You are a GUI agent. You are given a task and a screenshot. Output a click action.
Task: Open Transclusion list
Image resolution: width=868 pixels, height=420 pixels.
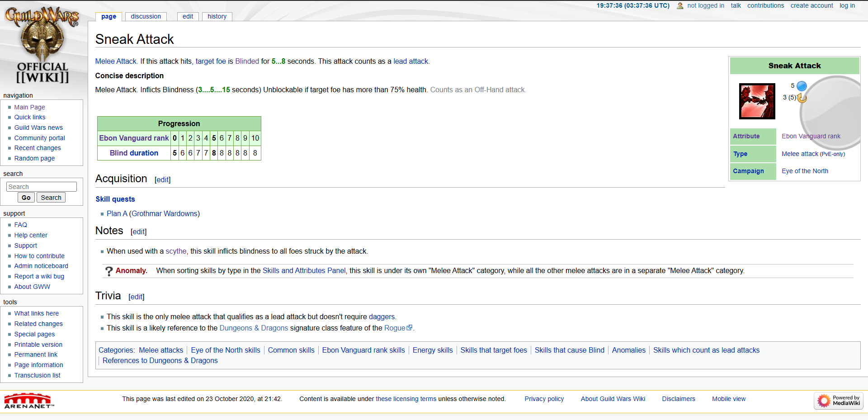[x=37, y=375]
